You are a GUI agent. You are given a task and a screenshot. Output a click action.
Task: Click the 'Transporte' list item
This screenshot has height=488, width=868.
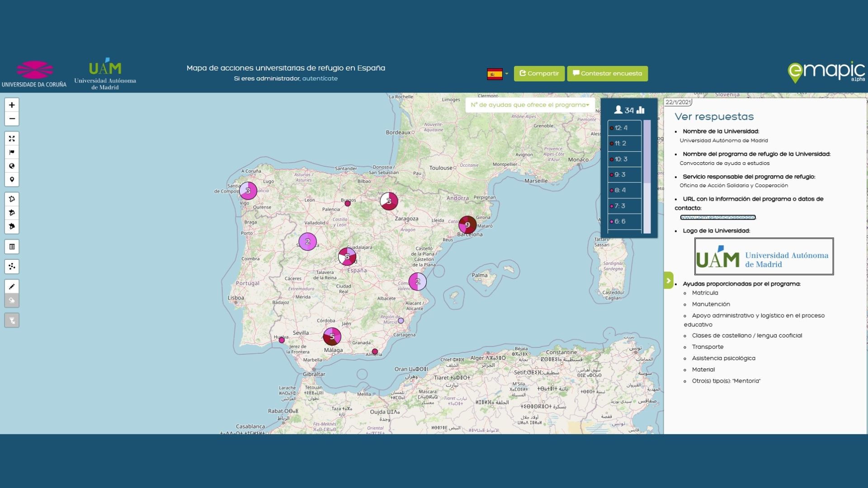(708, 347)
